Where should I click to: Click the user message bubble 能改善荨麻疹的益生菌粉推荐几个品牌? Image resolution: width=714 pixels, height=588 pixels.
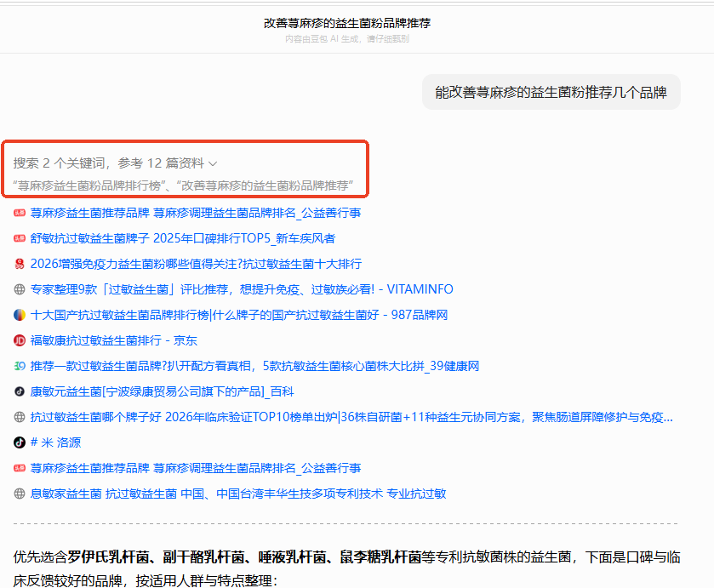pos(551,92)
